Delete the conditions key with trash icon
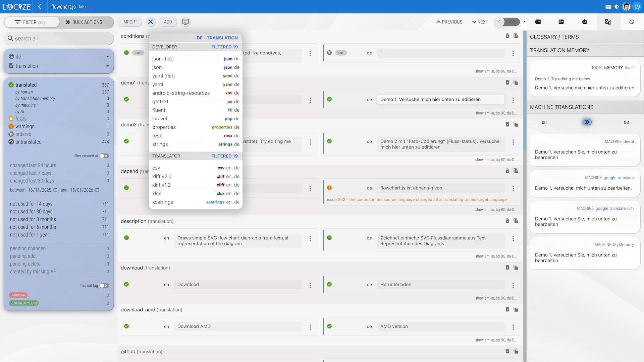Image resolution: width=644 pixels, height=362 pixels. pyautogui.click(x=507, y=36)
